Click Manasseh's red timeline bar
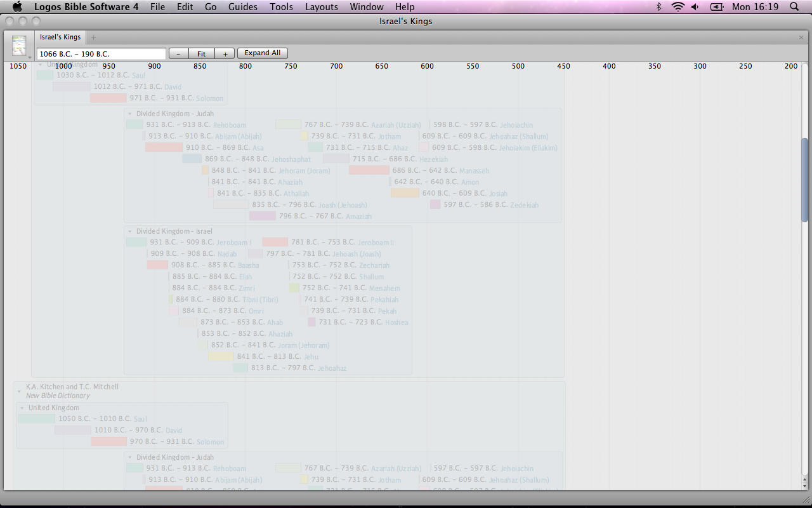 point(369,170)
